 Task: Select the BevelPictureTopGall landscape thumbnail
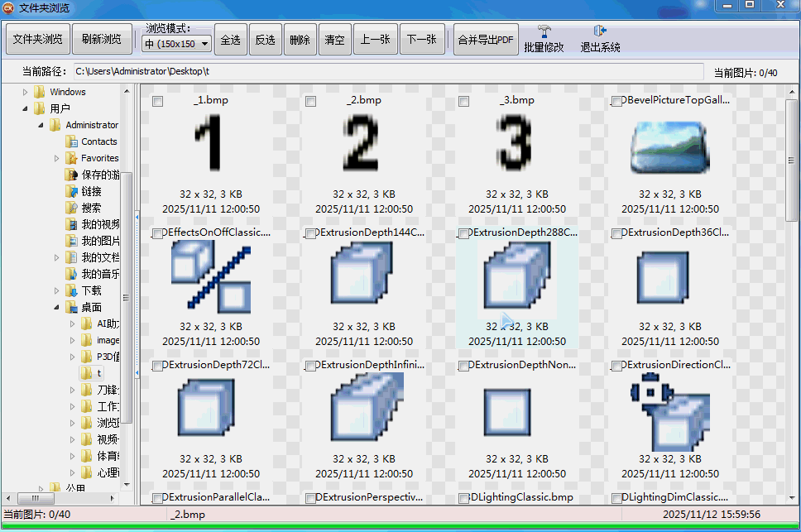coord(669,147)
